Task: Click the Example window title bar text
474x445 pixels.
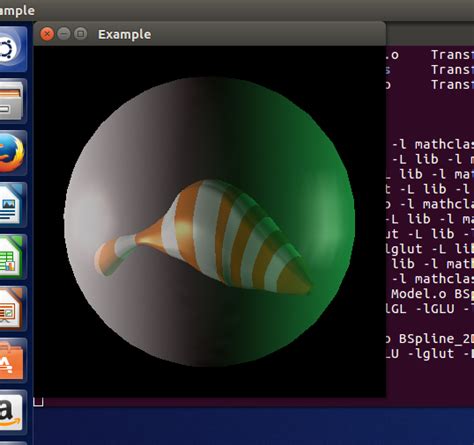Action: pyautogui.click(x=124, y=34)
